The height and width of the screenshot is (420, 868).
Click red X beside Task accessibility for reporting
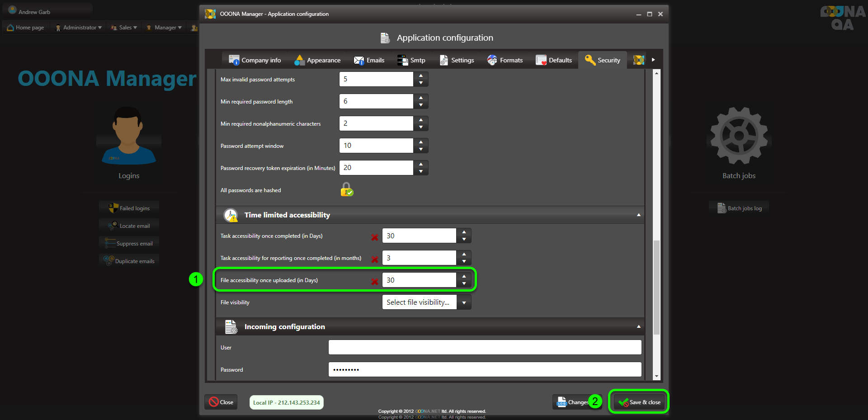tap(374, 259)
